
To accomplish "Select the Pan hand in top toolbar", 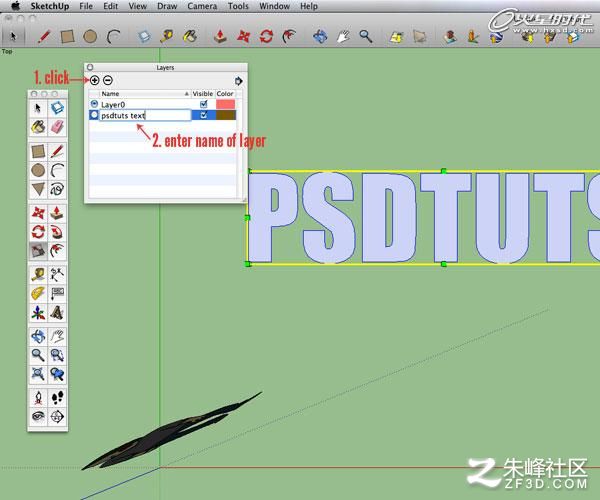I will (343, 37).
